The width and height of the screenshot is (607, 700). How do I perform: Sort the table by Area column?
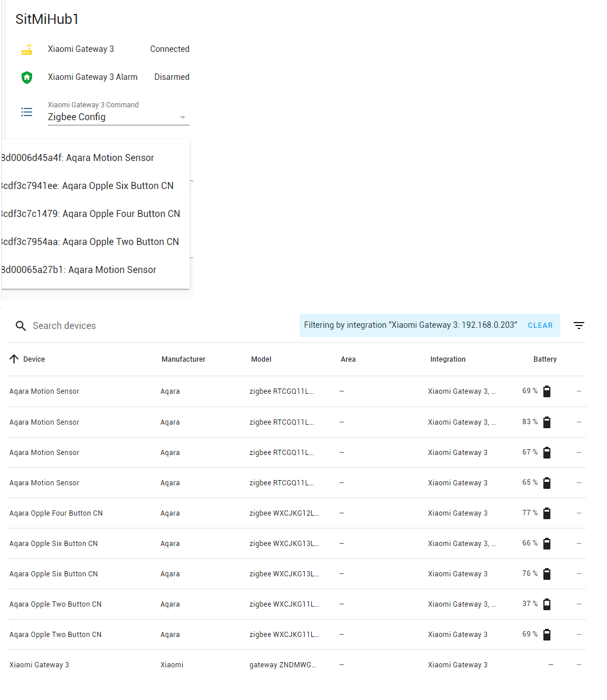click(x=348, y=359)
